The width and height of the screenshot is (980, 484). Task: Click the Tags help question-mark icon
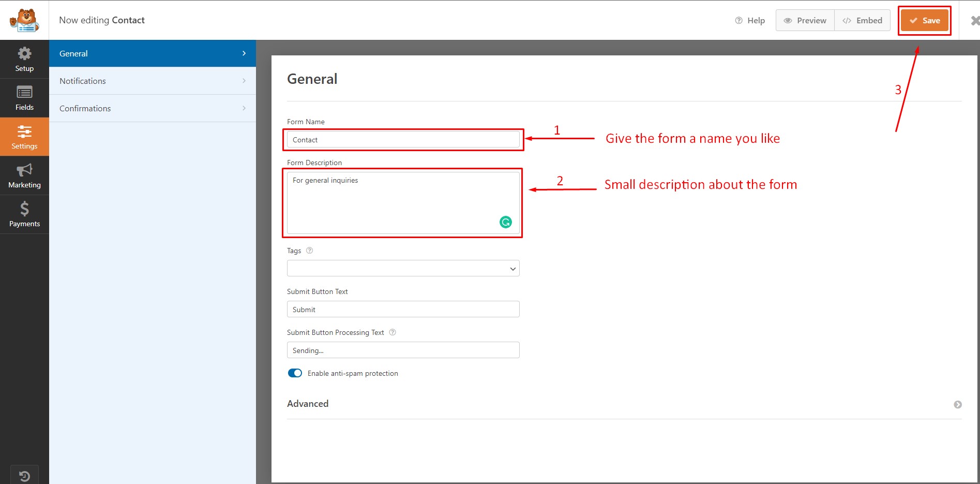click(x=310, y=251)
